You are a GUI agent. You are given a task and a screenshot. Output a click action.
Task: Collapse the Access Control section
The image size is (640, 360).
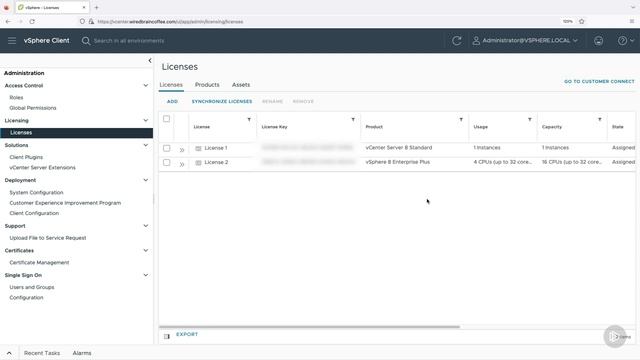point(146,85)
